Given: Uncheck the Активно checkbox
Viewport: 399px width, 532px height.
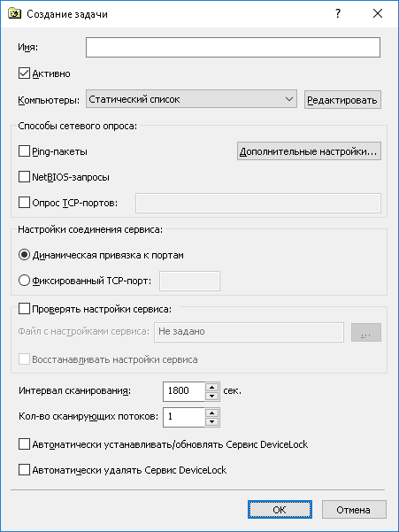Looking at the screenshot, I should click(x=24, y=73).
